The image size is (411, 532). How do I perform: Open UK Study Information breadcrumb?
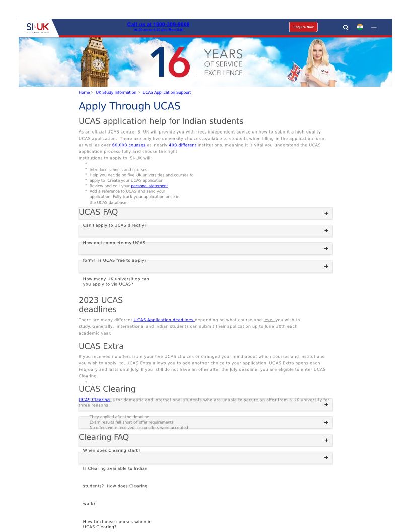116,92
